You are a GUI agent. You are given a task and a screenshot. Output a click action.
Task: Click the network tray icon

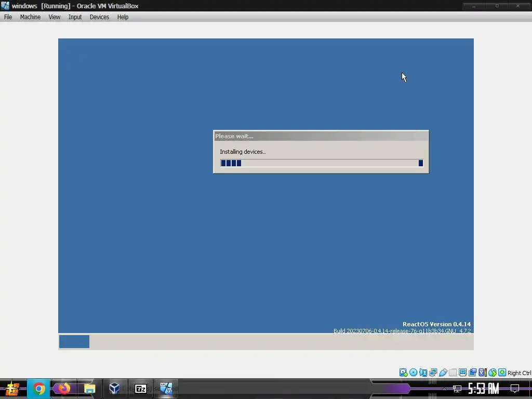(457, 389)
